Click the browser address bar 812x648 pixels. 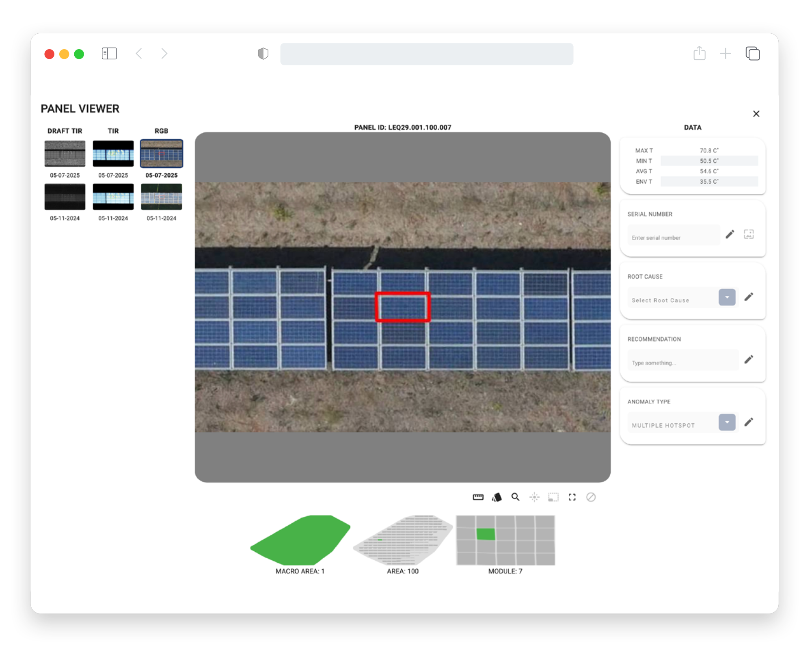(x=427, y=54)
